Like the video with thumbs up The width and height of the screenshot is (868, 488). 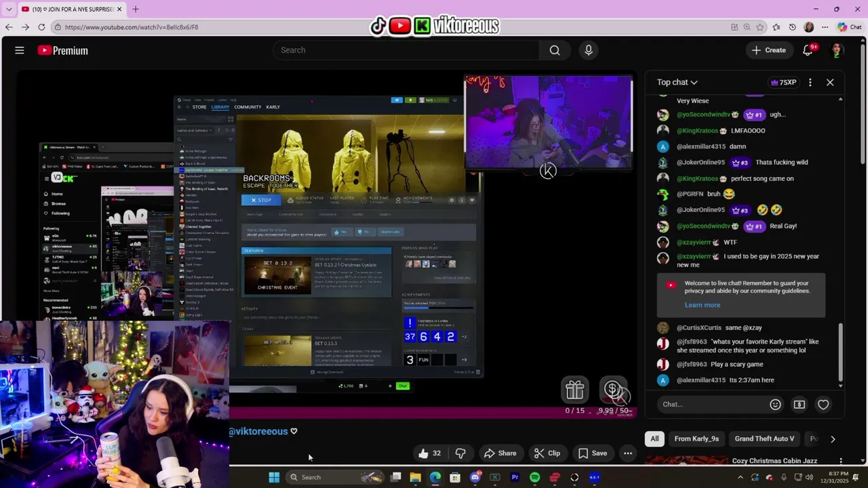[430, 453]
